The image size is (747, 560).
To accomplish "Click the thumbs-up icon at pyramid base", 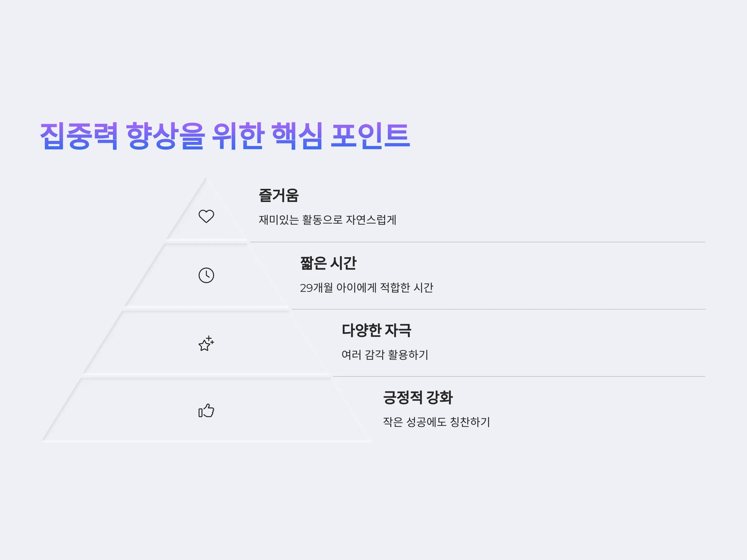I will pos(206,410).
